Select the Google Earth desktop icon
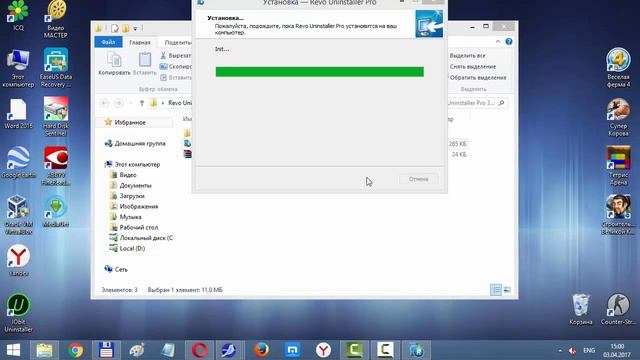Image resolution: width=640 pixels, height=360 pixels. tap(18, 162)
